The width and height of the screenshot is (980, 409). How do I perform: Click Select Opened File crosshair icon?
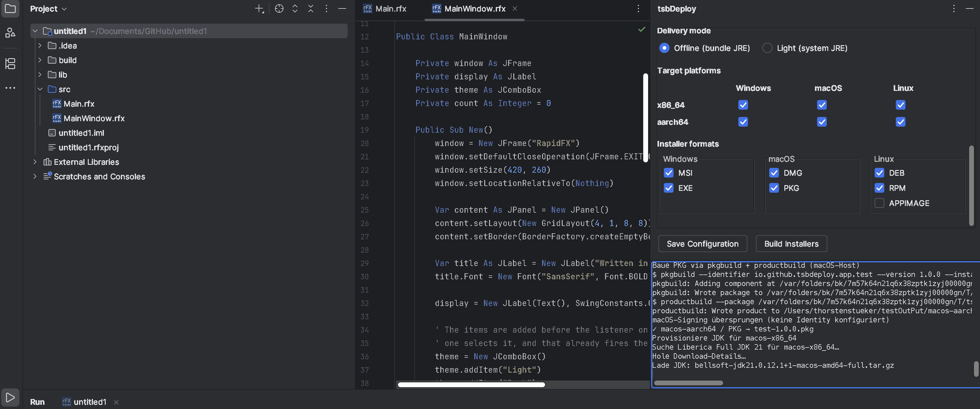279,9
